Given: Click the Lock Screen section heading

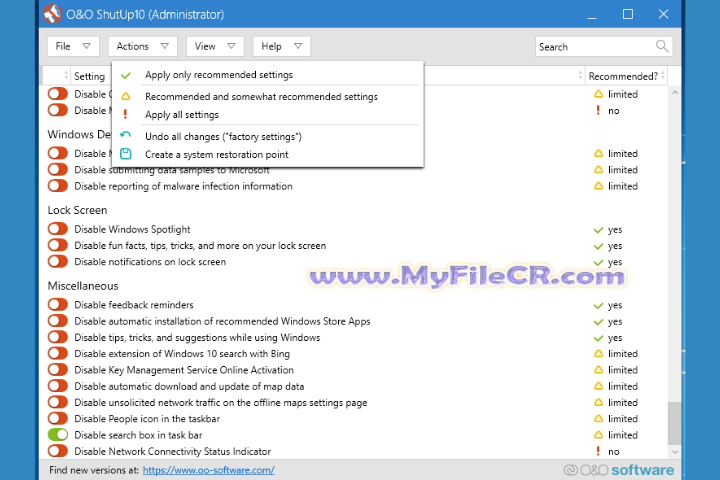Looking at the screenshot, I should [77, 210].
